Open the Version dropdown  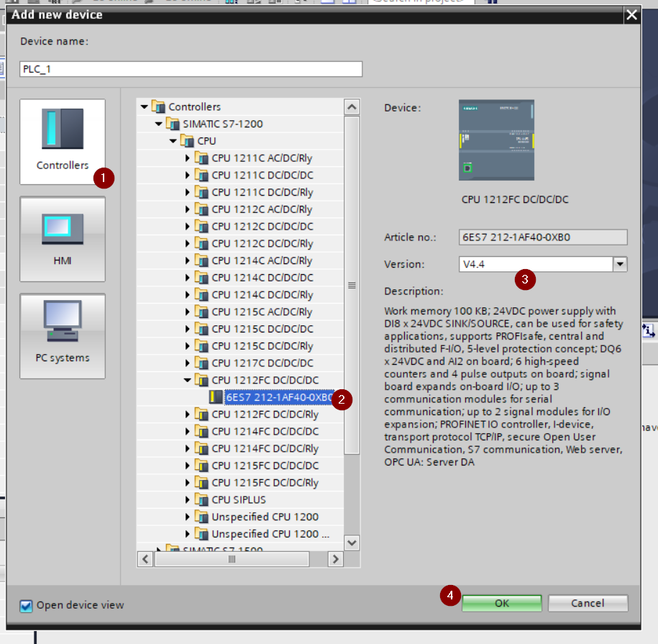coord(620,264)
